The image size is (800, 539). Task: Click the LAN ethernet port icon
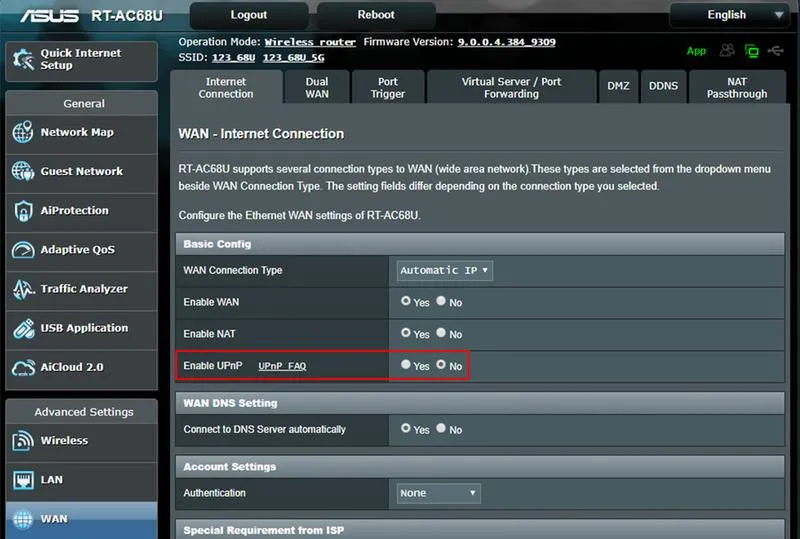tap(23, 480)
